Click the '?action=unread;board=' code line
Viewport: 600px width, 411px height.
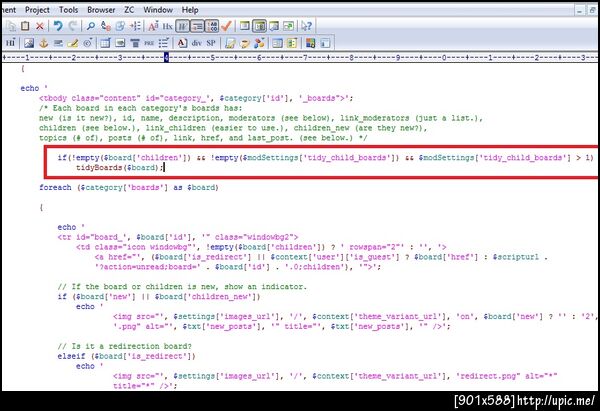[x=238, y=267]
